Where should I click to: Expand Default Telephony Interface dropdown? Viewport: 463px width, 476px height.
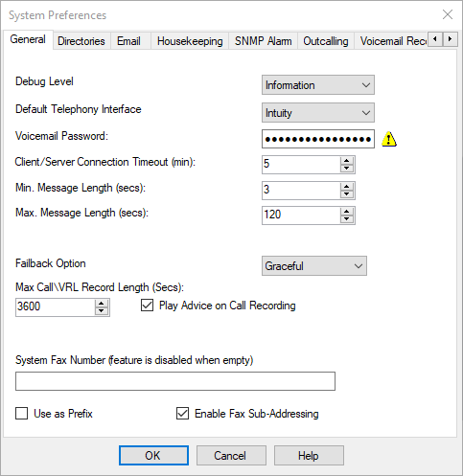tap(318, 112)
